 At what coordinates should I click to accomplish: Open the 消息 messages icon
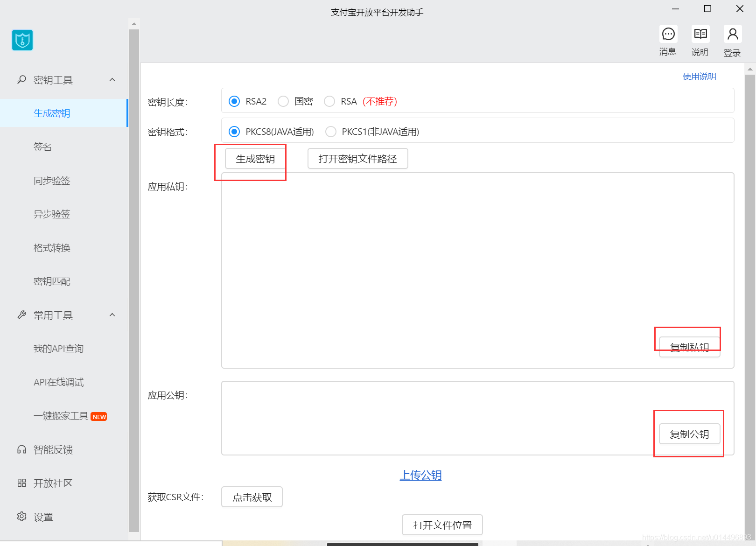tap(668, 34)
